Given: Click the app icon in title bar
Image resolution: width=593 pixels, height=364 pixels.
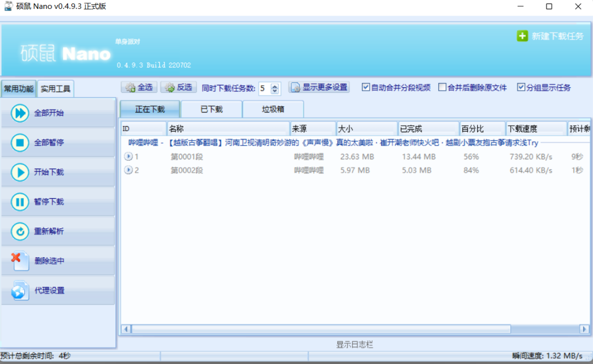Looking at the screenshot, I should click(8, 6).
